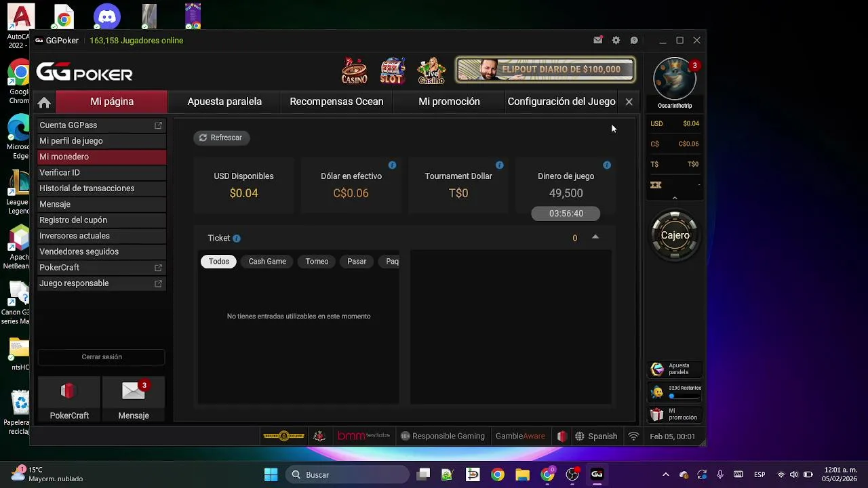Open the mail envelope icon in title bar
Image resolution: width=868 pixels, height=488 pixels.
pyautogui.click(x=597, y=41)
